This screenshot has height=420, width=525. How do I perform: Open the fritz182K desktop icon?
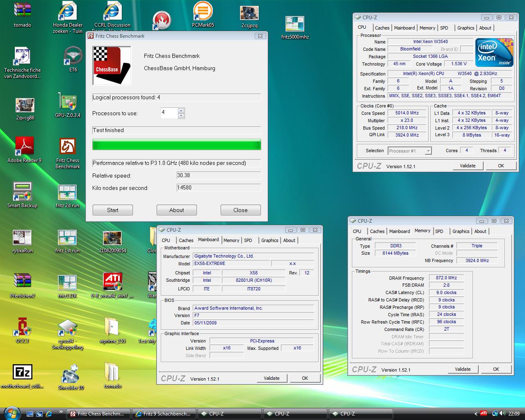67,286
